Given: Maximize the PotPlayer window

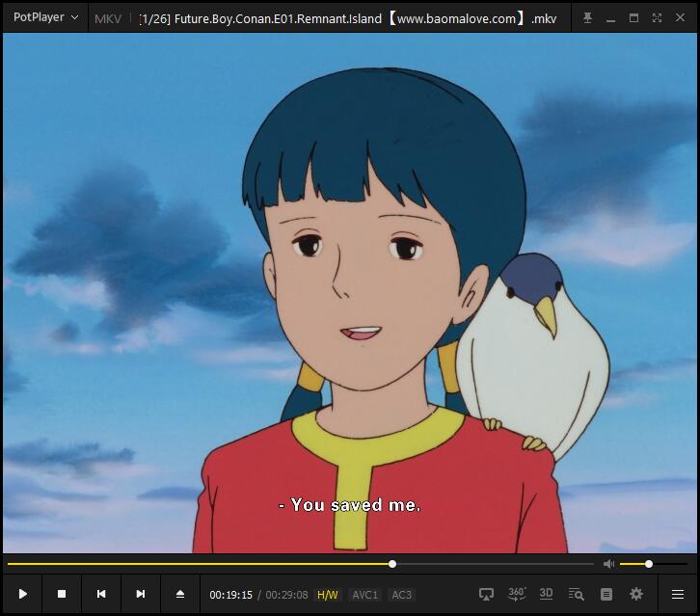Looking at the screenshot, I should click(633, 18).
